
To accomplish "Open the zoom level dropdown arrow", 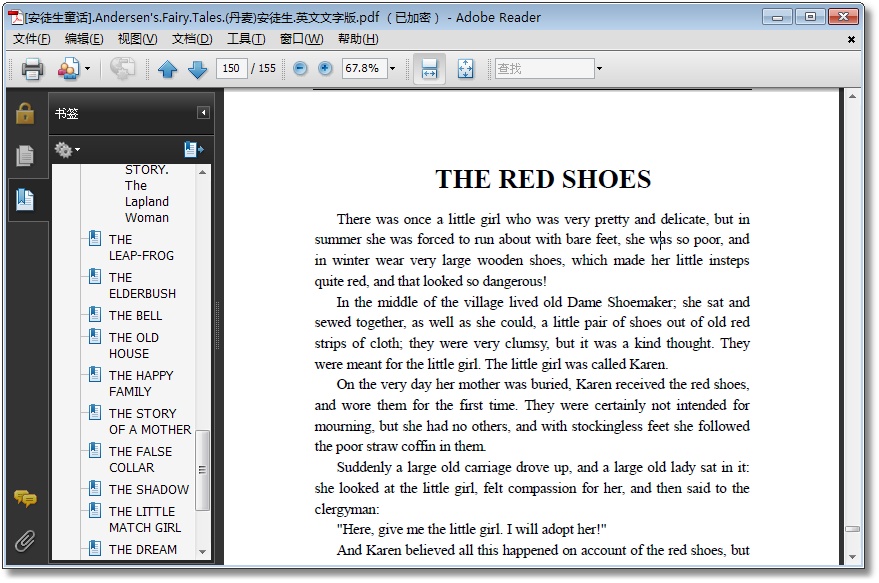I will [x=392, y=68].
